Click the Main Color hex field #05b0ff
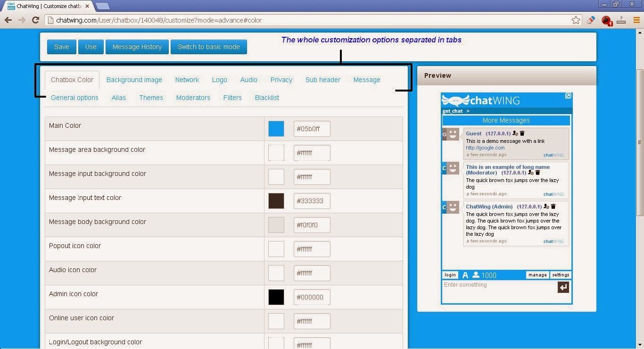Viewport: 644px width, 349px height. [x=312, y=129]
